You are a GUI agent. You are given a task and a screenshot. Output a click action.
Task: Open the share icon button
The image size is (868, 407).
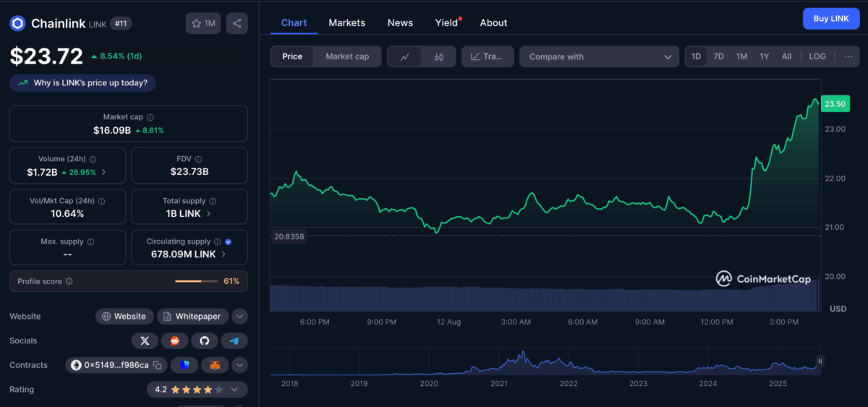point(237,24)
